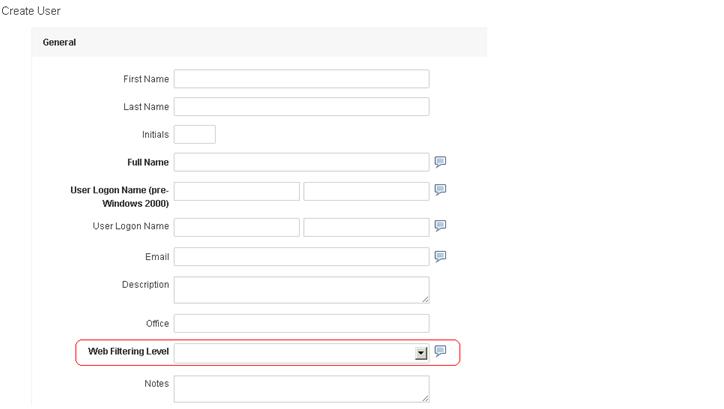The height and width of the screenshot is (409, 724).
Task: Select the Last Name input box
Action: [302, 107]
